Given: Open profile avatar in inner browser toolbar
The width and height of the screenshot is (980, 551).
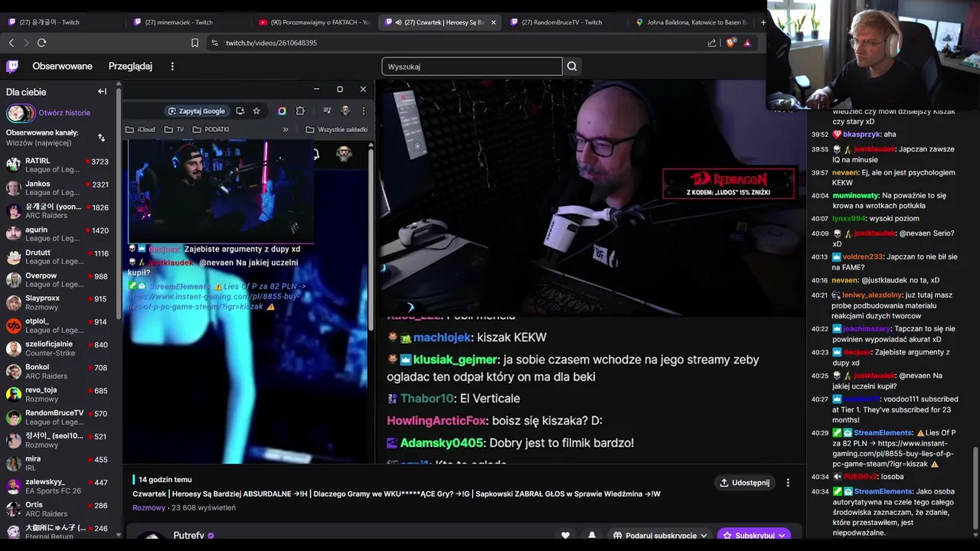Looking at the screenshot, I should 345,111.
